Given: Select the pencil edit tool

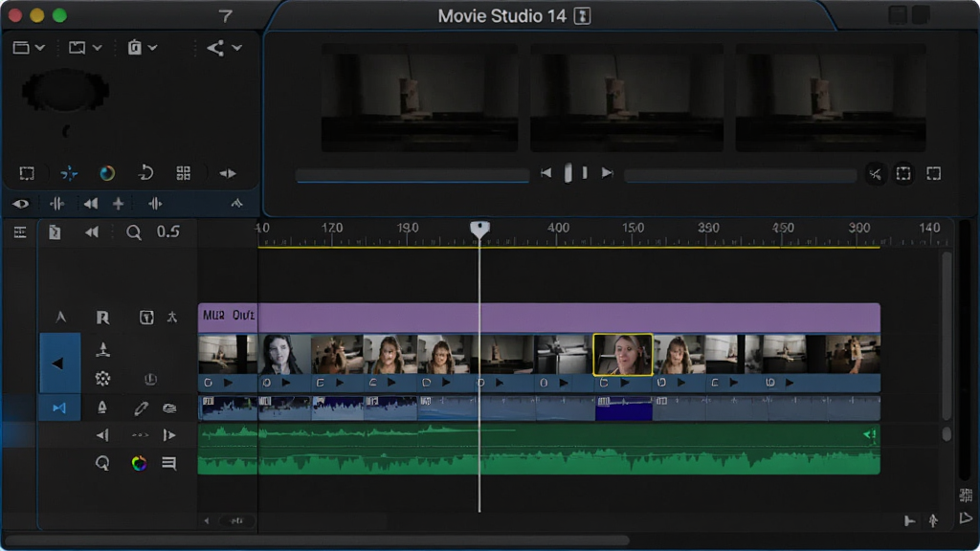Looking at the screenshot, I should 141,408.
